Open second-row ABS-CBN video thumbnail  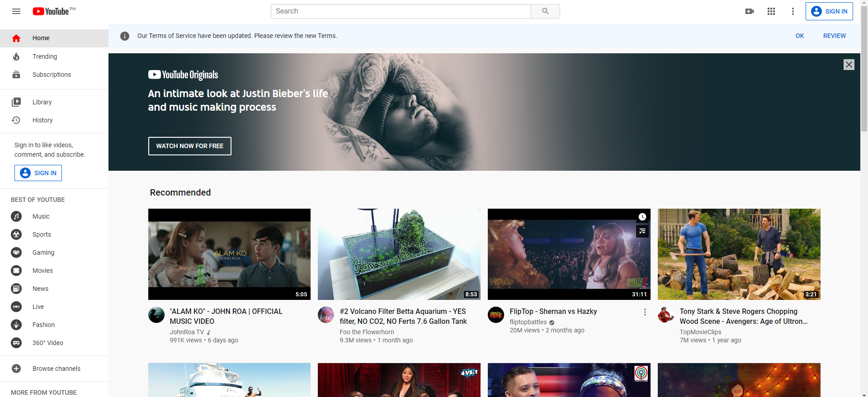click(x=569, y=380)
